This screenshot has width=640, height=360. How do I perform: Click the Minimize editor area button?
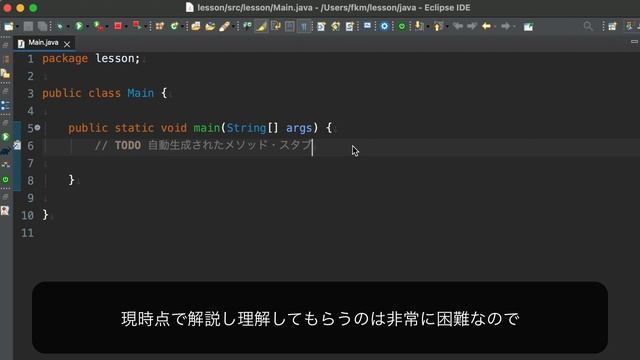634,42
